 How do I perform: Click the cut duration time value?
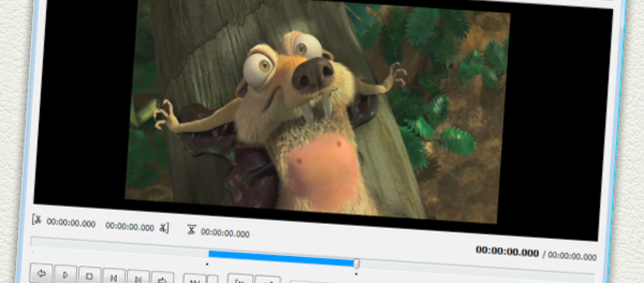pos(225,233)
